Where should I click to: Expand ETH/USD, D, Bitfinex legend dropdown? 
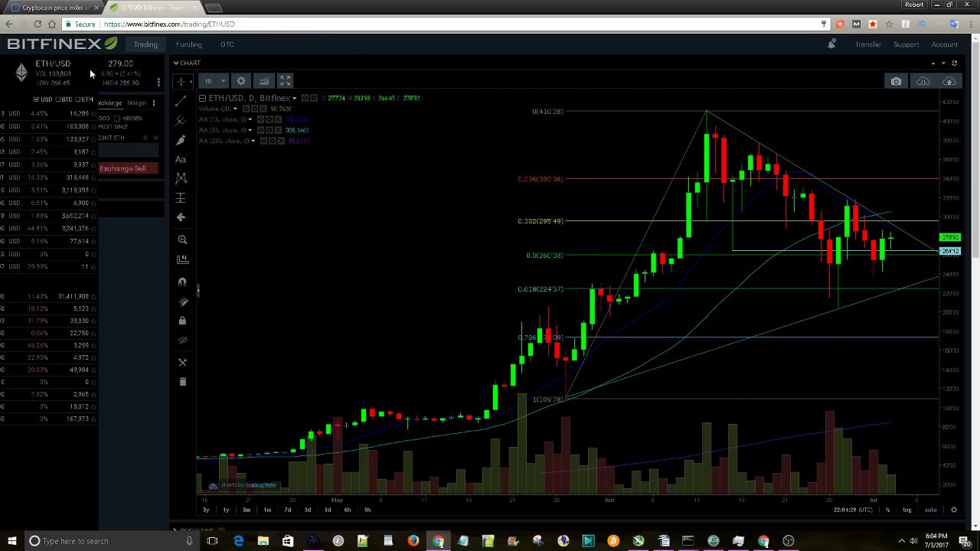point(294,98)
